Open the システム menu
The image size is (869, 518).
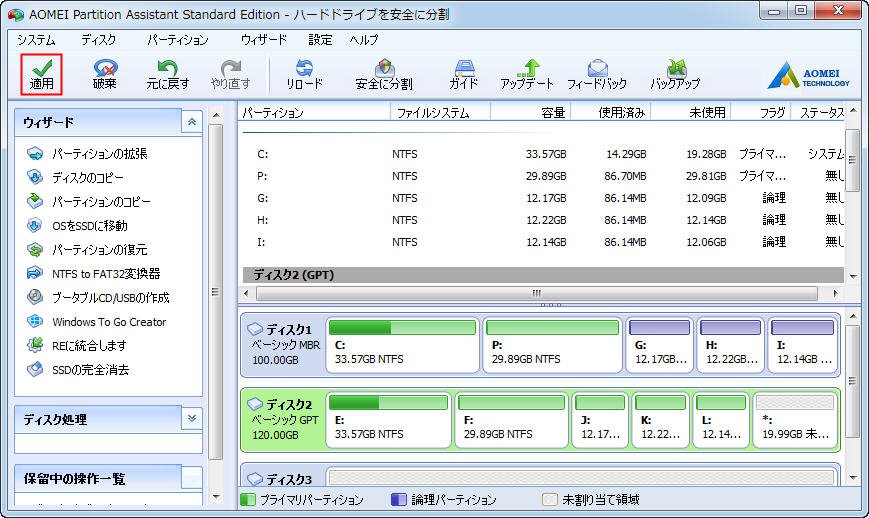point(36,40)
